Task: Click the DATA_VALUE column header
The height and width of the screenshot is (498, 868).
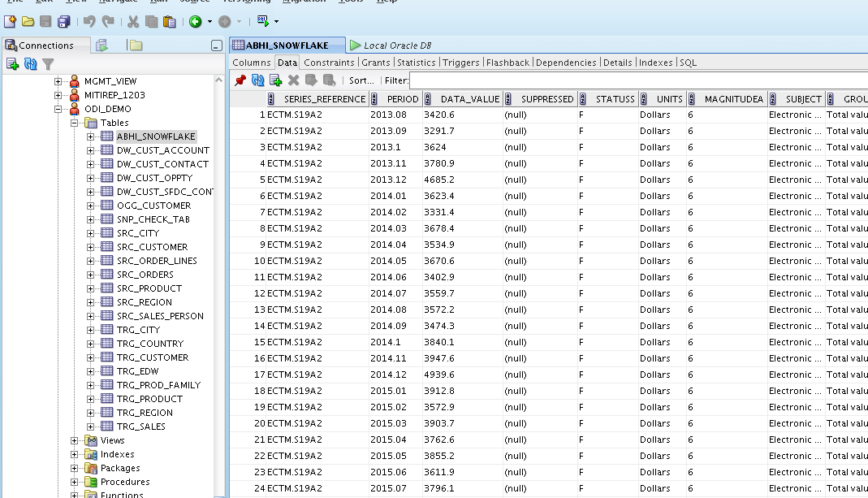Action: pyautogui.click(x=469, y=99)
